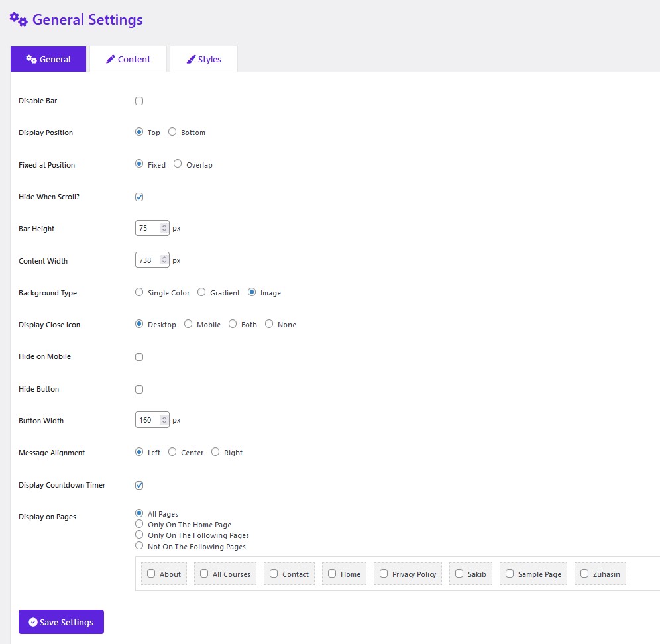660x644 pixels.
Task: Click the Content Width input field
Action: [x=146, y=260]
